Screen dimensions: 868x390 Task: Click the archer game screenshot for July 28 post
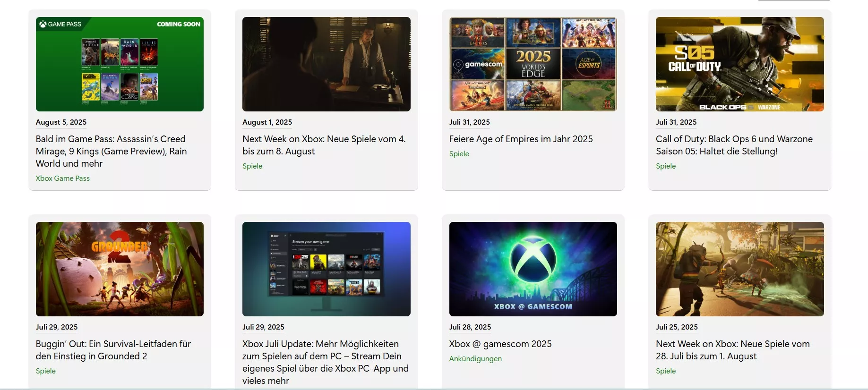pyautogui.click(x=739, y=269)
